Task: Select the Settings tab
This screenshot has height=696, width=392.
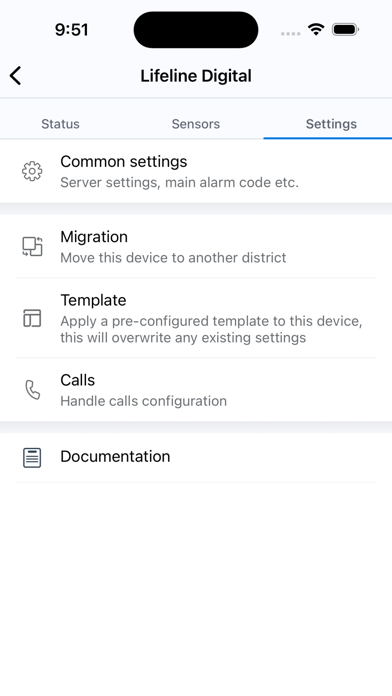Action: [x=331, y=124]
